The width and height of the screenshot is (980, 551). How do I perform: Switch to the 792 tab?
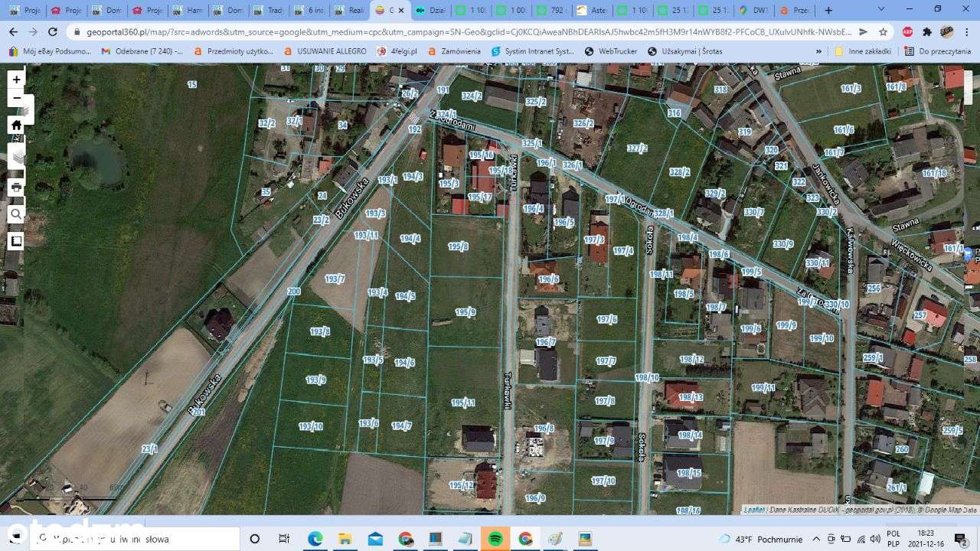click(551, 11)
